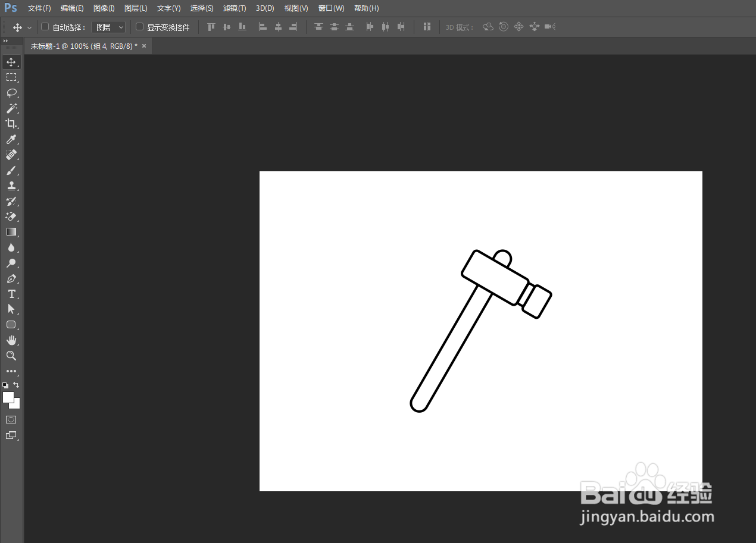Select the Move tool in the toolbox
The image size is (756, 543).
tap(11, 62)
